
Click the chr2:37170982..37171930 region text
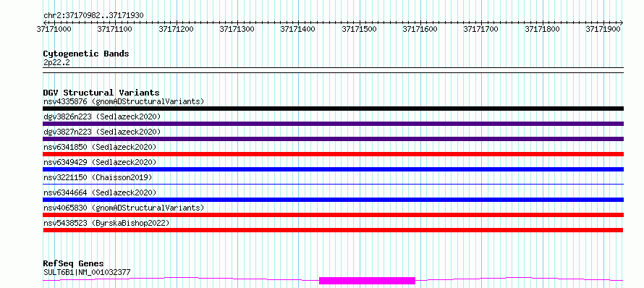93,16
